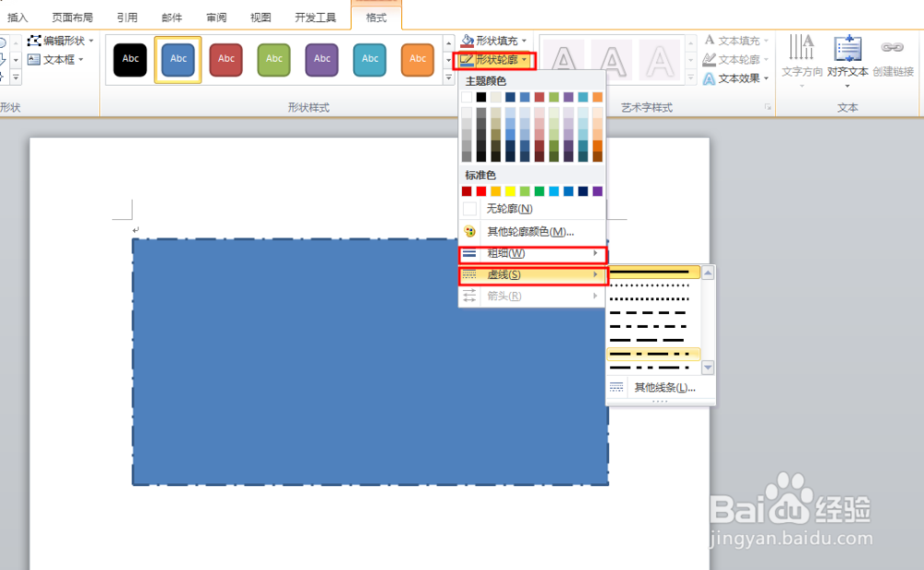
Task: Open the 开发工具 ribbon tab
Action: 315,18
